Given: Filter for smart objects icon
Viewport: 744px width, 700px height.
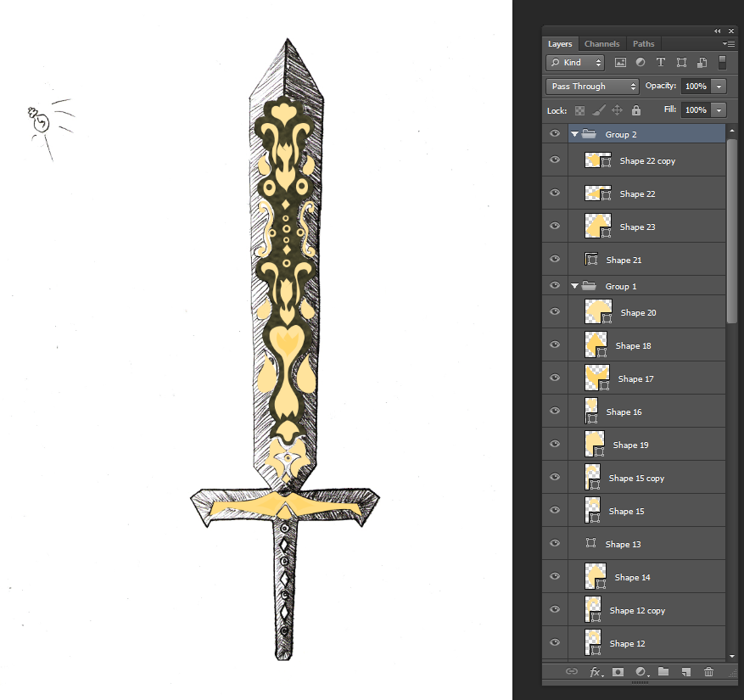Looking at the screenshot, I should pyautogui.click(x=702, y=63).
